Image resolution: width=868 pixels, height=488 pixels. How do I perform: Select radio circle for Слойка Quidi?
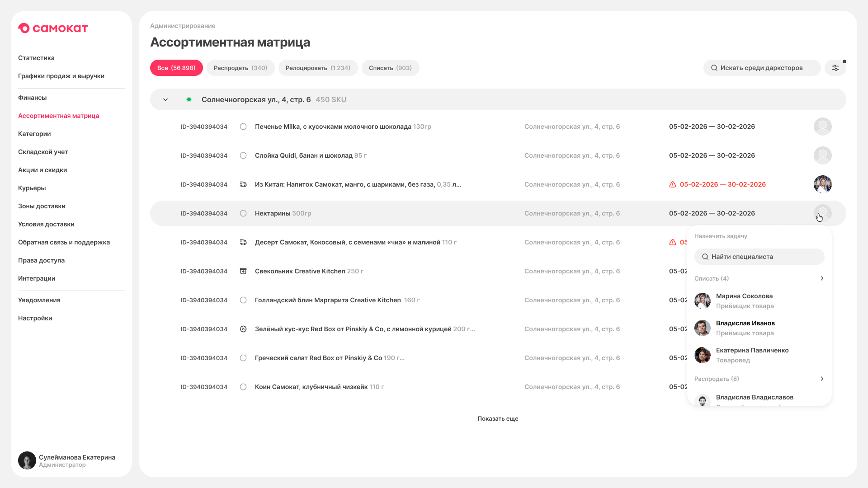coord(243,155)
